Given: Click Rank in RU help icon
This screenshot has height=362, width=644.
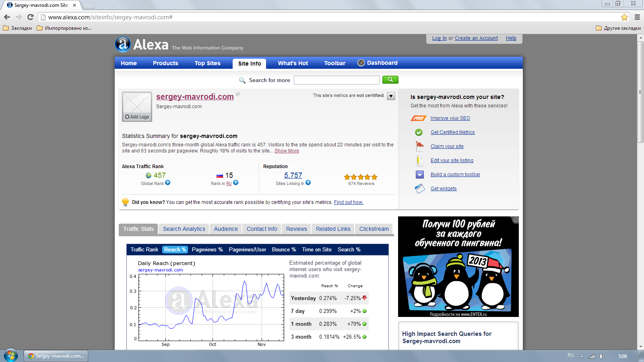Looking at the screenshot, I should [236, 183].
